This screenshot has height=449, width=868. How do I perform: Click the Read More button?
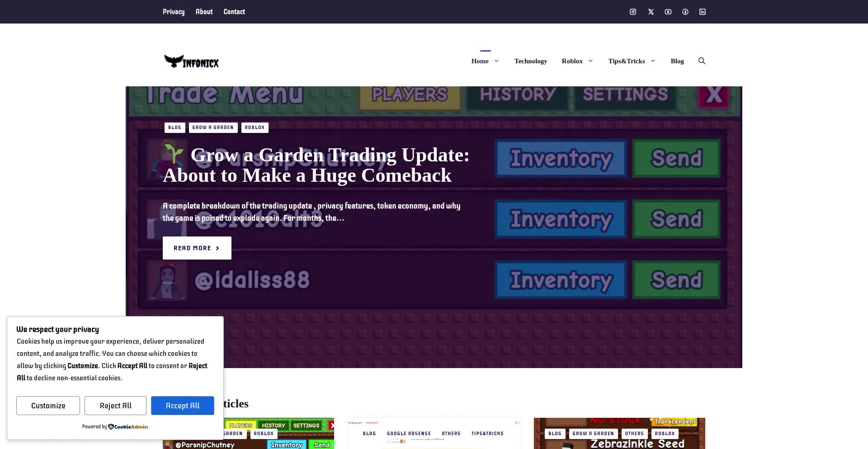[197, 248]
